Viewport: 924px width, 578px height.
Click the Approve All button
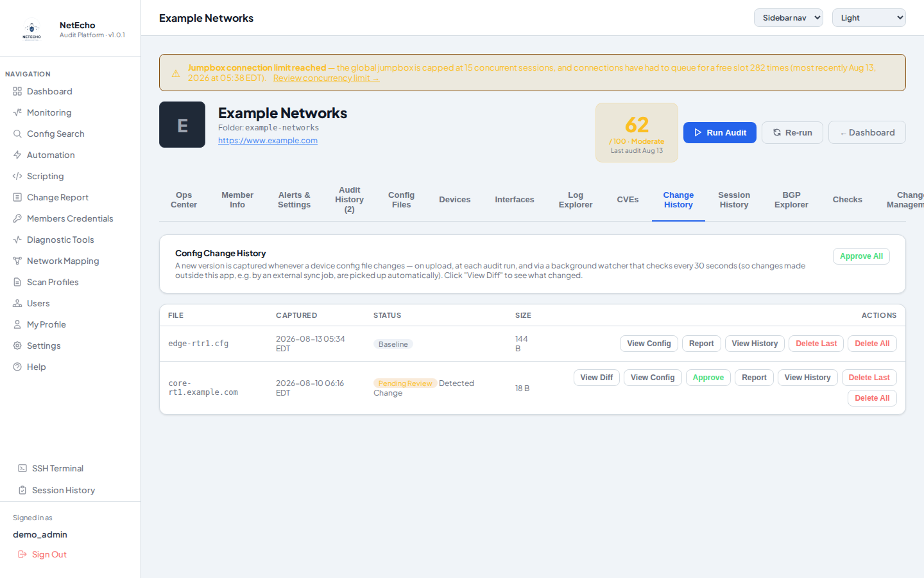pyautogui.click(x=861, y=256)
